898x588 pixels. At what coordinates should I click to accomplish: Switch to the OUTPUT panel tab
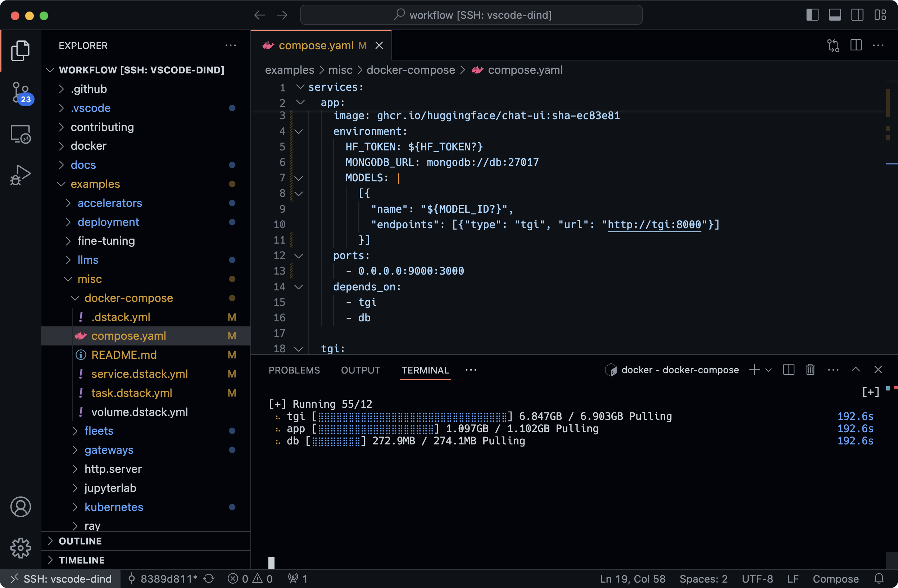click(360, 370)
